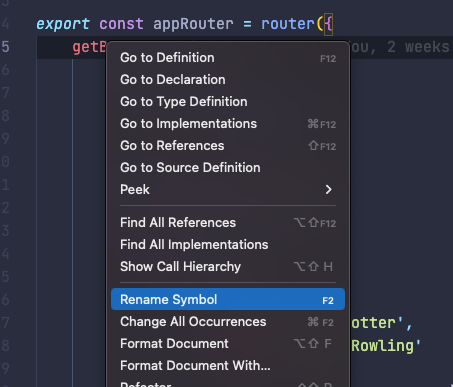
Task: Choose Go to Source Definition
Action: coord(228,168)
